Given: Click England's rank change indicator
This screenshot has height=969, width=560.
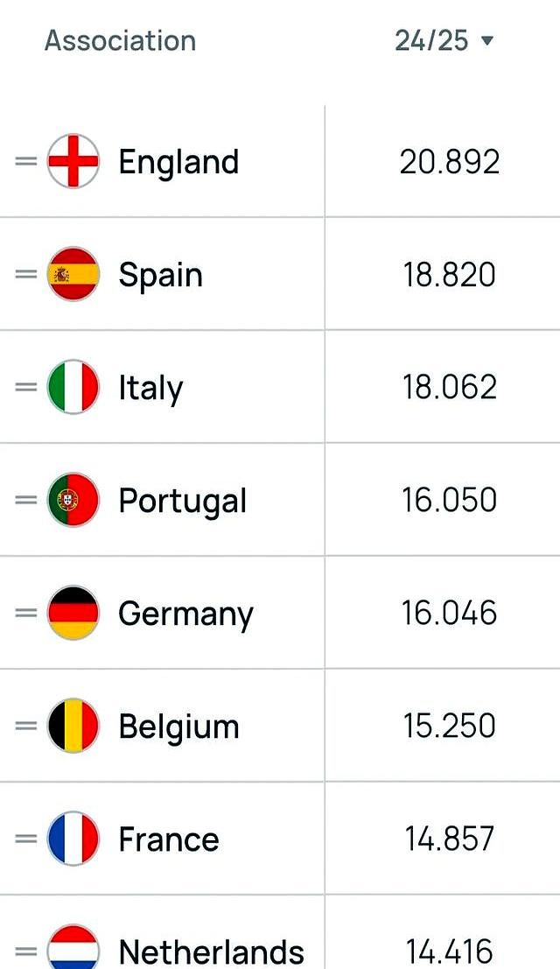Looking at the screenshot, I should (x=26, y=161).
